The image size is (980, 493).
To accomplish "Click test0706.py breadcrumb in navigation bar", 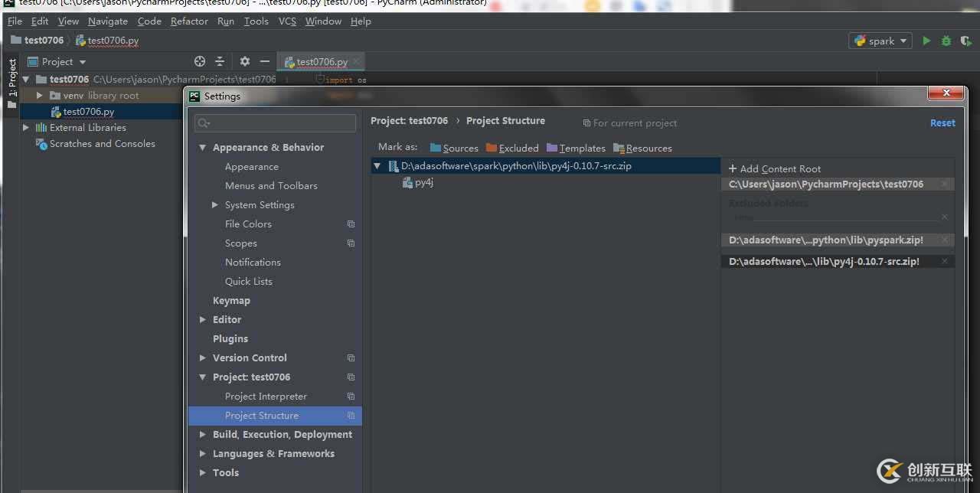I will point(107,41).
